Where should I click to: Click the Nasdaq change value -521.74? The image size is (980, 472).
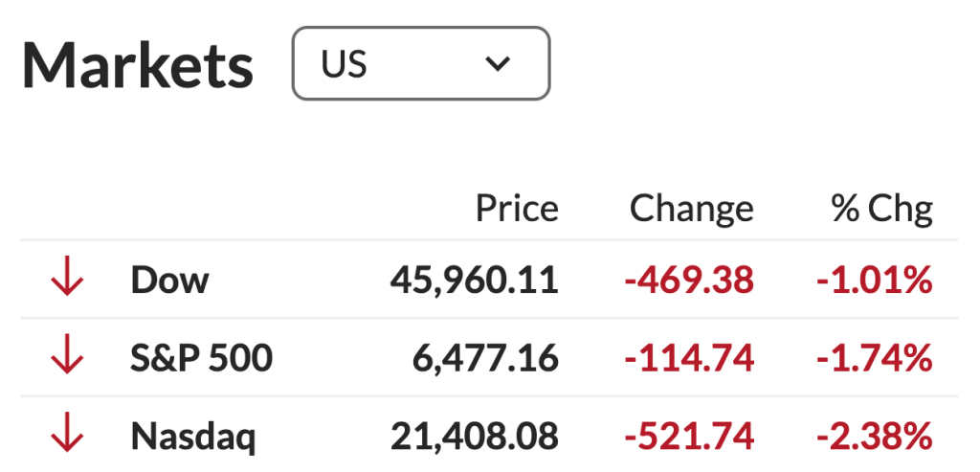[688, 437]
